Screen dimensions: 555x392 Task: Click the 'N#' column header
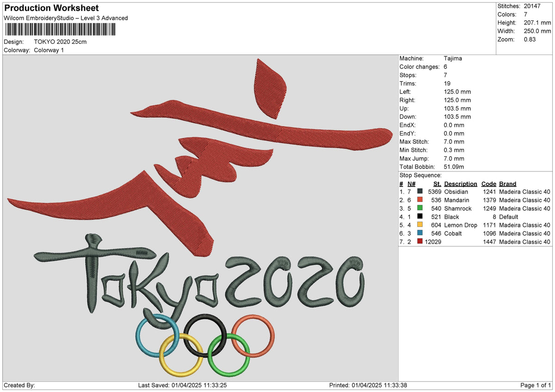tap(412, 184)
